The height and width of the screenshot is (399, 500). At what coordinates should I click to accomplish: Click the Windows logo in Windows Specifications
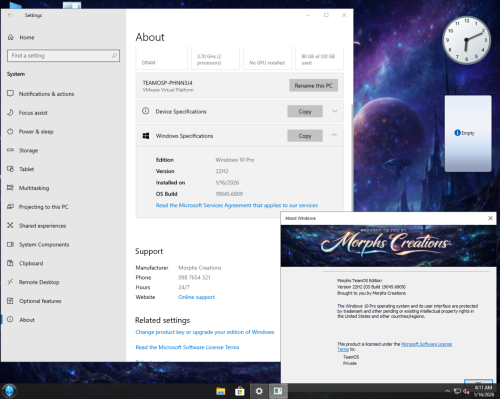pos(146,136)
